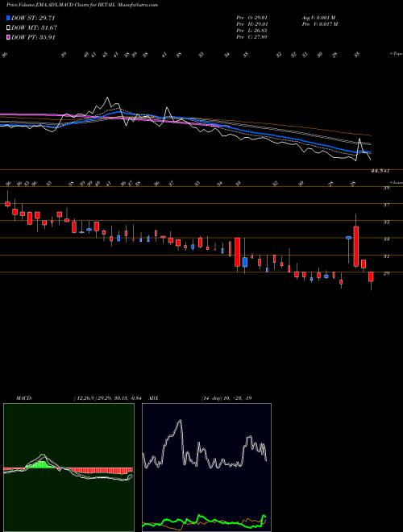The height and width of the screenshot is (532, 403).
Task: Select the 'DOW ST: 29.71' label
Action: point(33,19)
